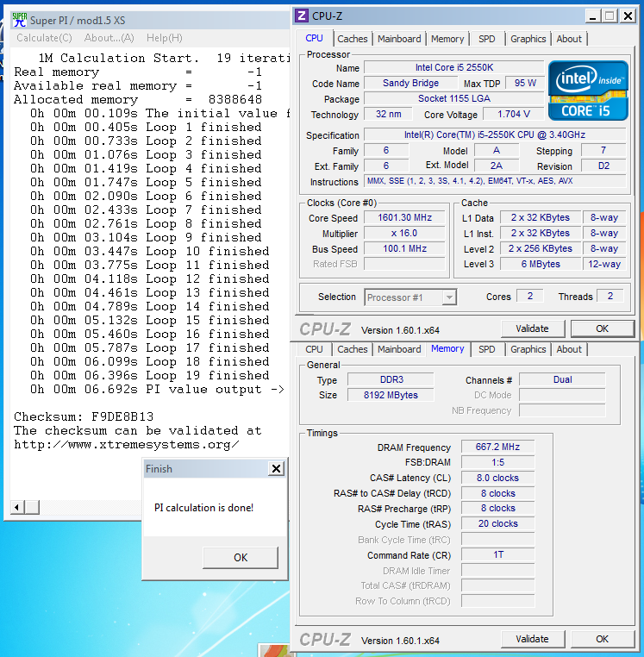Click the DRAM Frequency value 667.2 MHz

tap(497, 447)
